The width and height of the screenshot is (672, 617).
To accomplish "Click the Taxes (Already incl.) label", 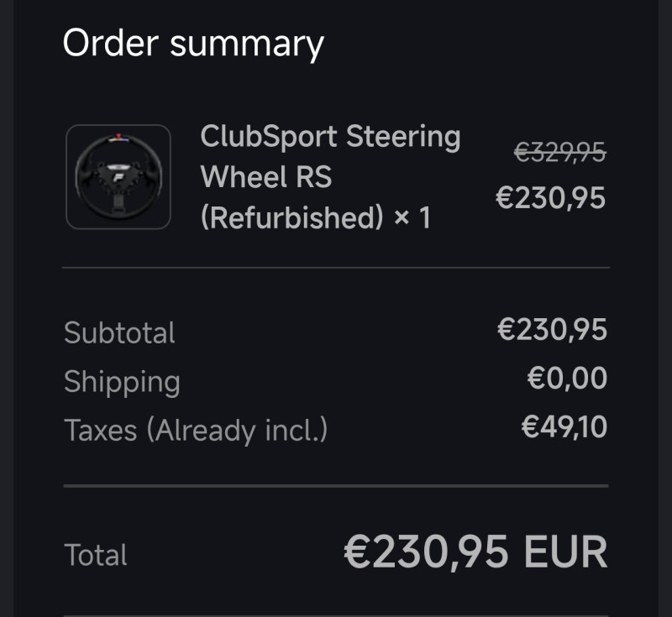I will point(196,430).
